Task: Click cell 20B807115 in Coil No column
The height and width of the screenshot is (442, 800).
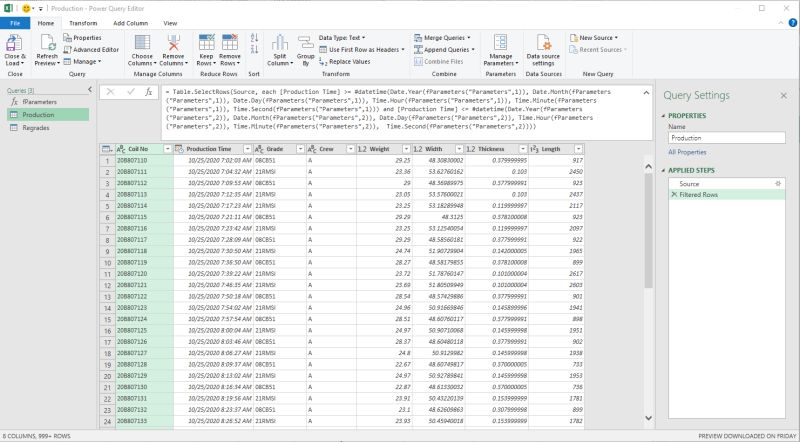Action: point(144,217)
